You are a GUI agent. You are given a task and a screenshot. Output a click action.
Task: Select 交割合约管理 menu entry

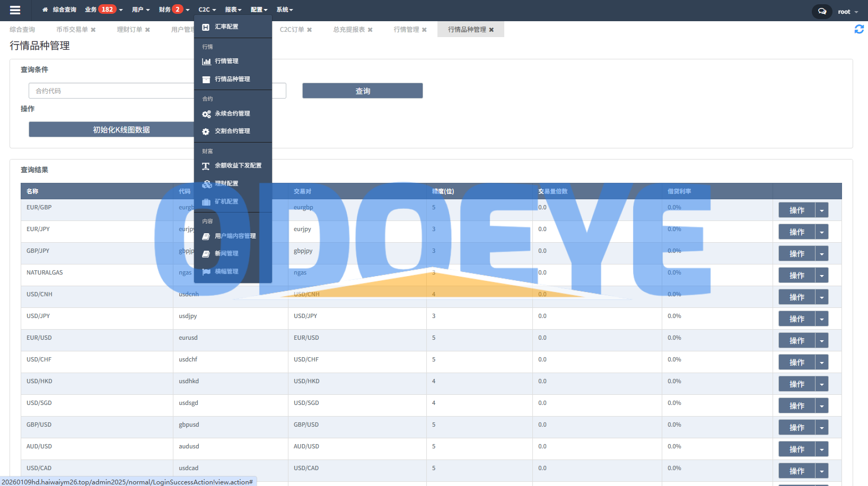(x=232, y=131)
